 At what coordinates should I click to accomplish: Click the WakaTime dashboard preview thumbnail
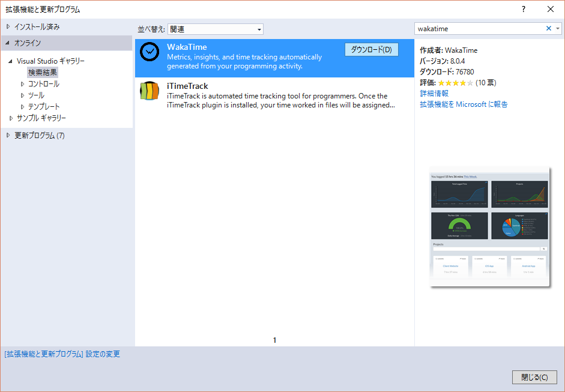pos(489,227)
